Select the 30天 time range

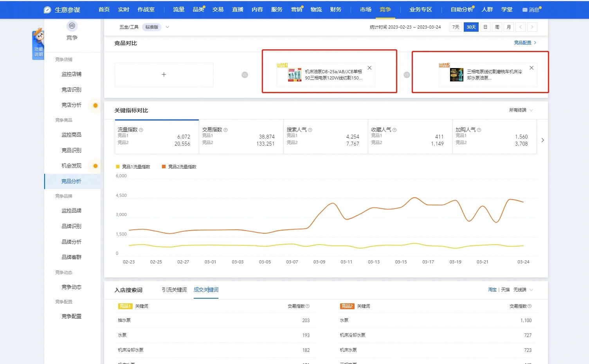pyautogui.click(x=471, y=27)
